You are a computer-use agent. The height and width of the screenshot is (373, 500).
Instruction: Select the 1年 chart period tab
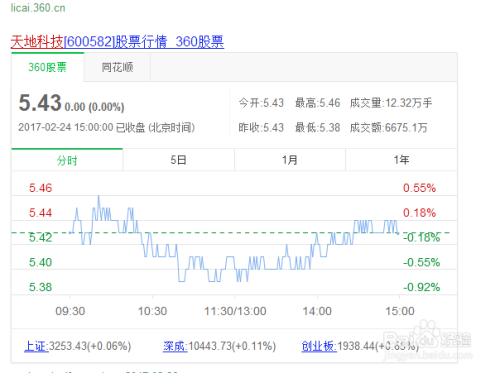(x=401, y=160)
